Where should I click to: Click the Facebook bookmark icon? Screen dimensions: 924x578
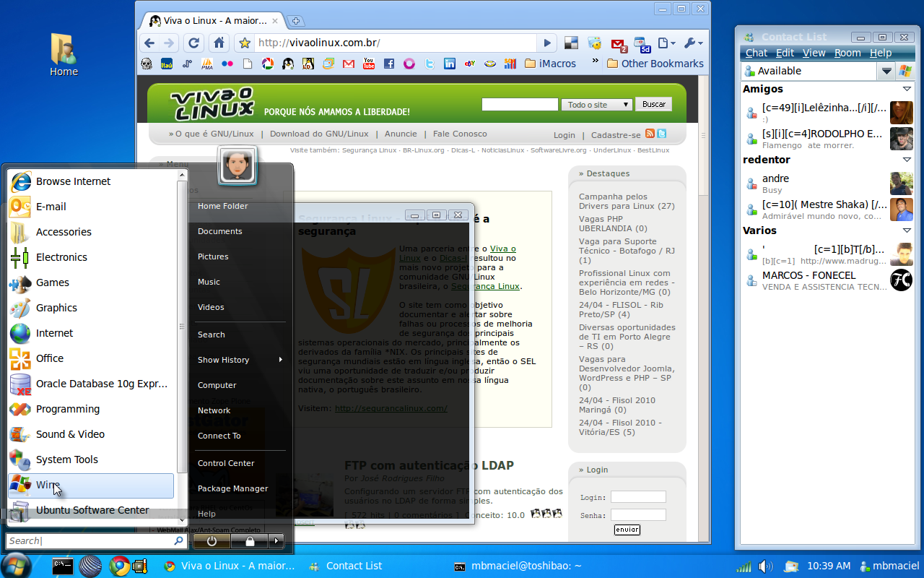point(389,64)
